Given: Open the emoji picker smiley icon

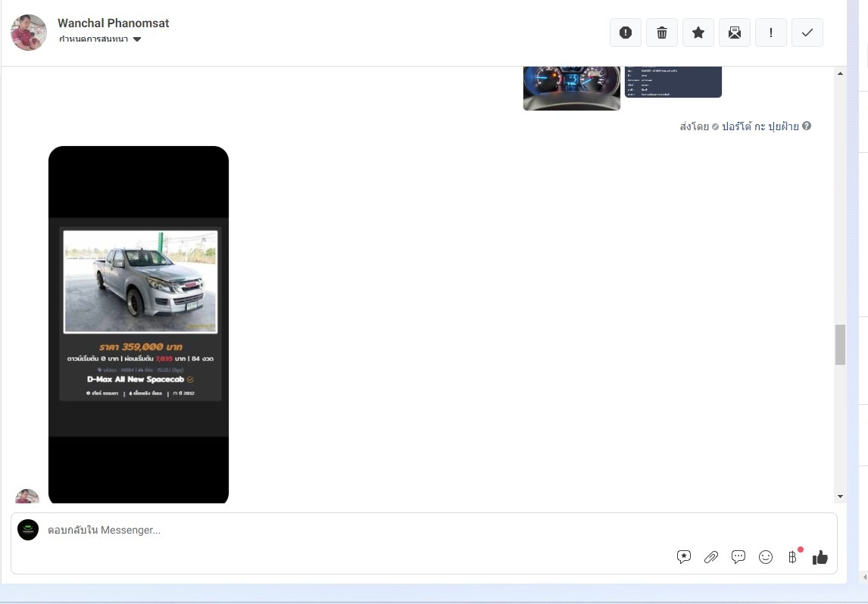Looking at the screenshot, I should [766, 557].
